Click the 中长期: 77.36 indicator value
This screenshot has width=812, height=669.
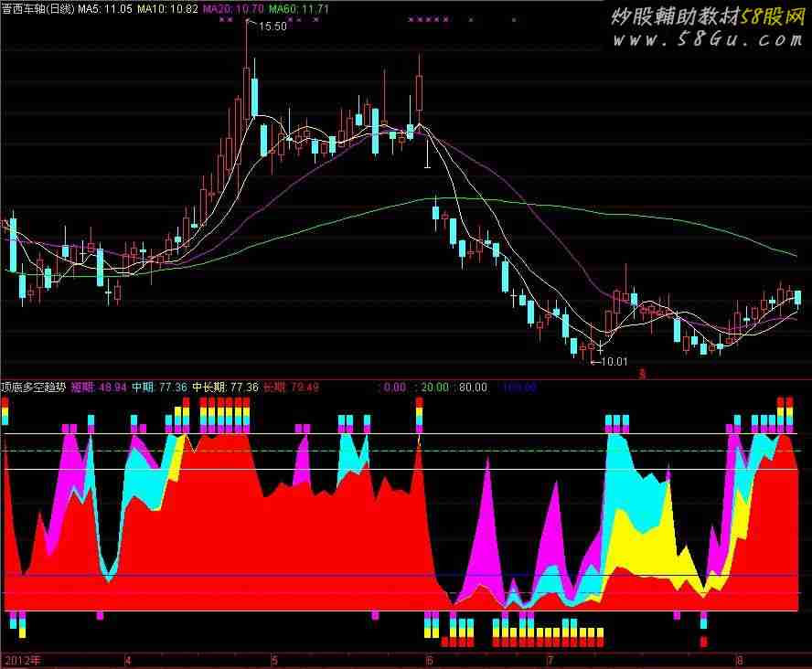coord(225,388)
